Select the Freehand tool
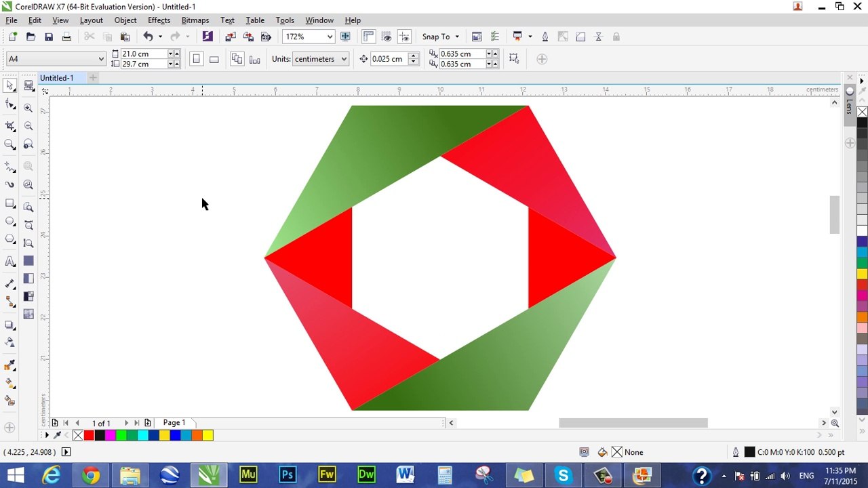868x488 pixels. pyautogui.click(x=9, y=167)
